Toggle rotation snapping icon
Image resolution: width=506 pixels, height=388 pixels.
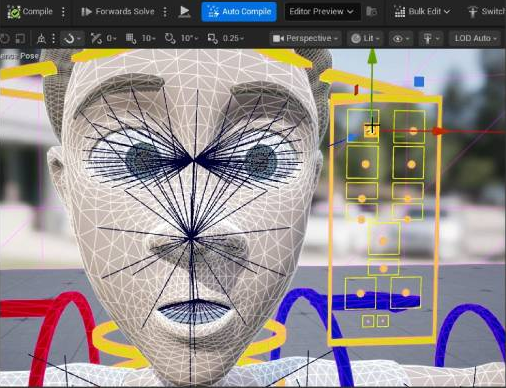(x=170, y=38)
